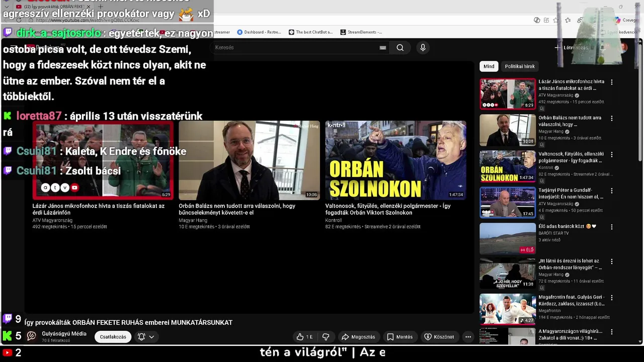Open the three-dot more actions menu under video
The image size is (644, 362).
(x=468, y=337)
